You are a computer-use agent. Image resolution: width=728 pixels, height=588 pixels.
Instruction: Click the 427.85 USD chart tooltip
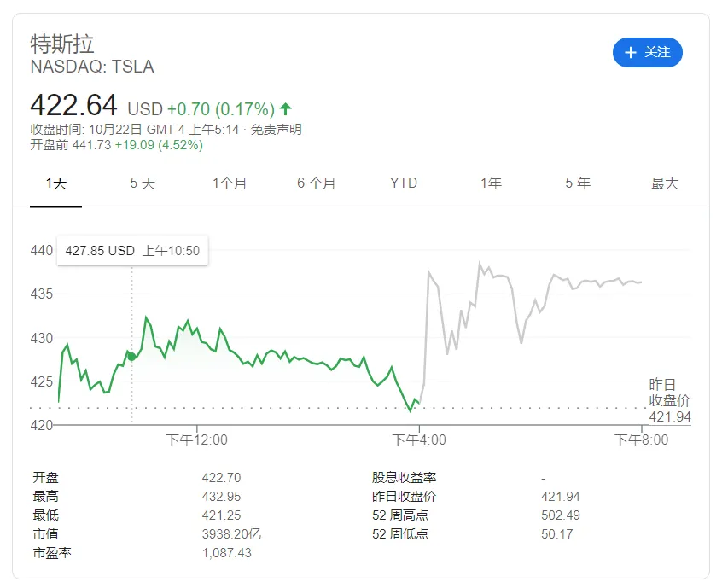click(132, 251)
